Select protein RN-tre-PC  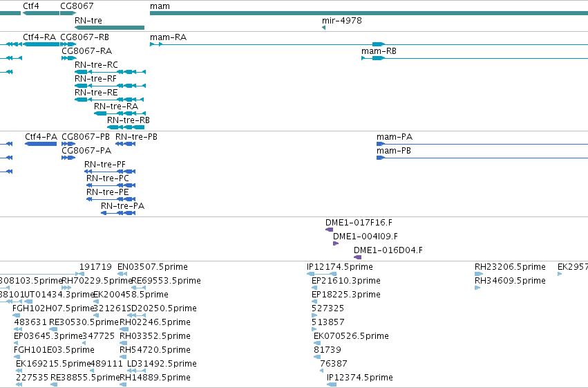pyautogui.click(x=111, y=185)
